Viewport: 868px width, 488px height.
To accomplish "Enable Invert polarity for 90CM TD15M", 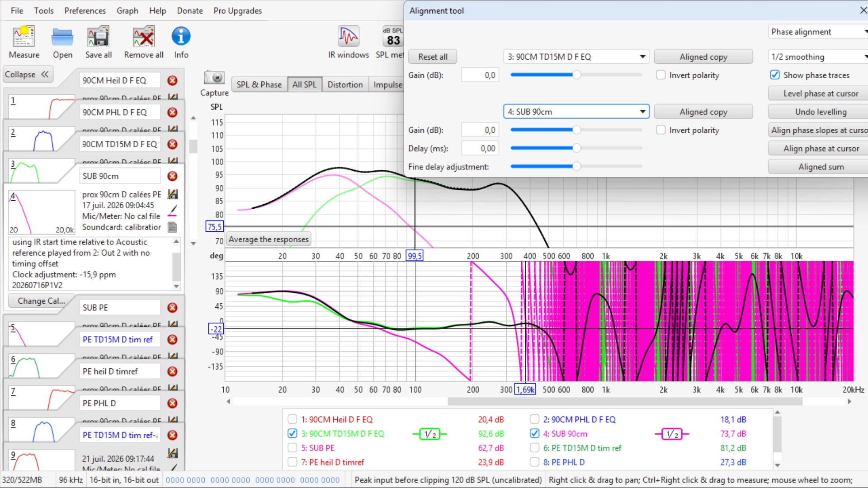I will click(x=661, y=75).
